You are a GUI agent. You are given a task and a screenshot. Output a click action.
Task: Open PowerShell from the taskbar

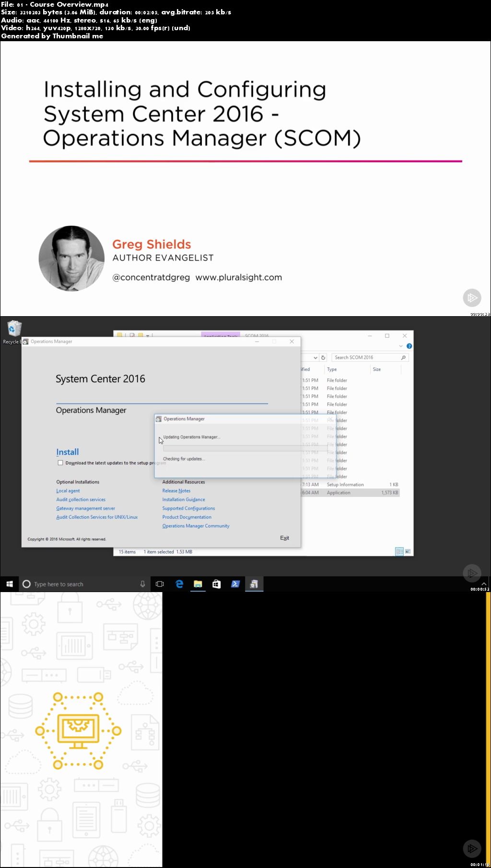coord(235,584)
